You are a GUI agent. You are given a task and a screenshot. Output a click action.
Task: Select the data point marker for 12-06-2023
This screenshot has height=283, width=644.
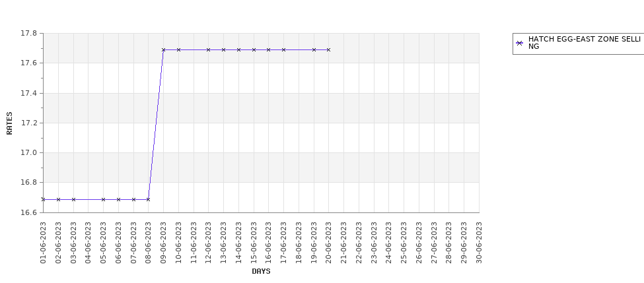point(208,50)
